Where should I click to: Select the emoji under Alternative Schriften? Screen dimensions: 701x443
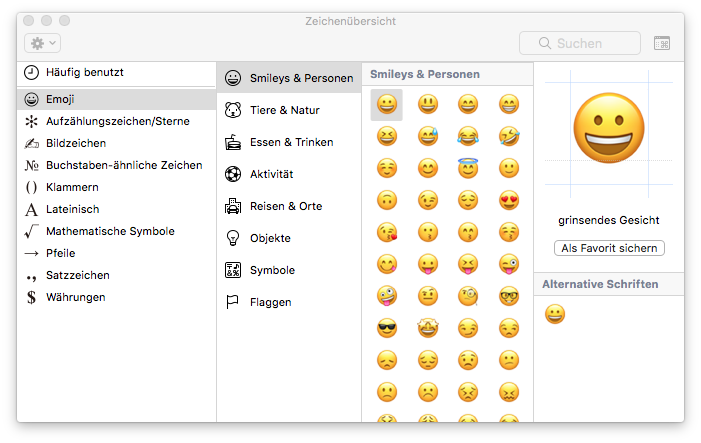(555, 314)
